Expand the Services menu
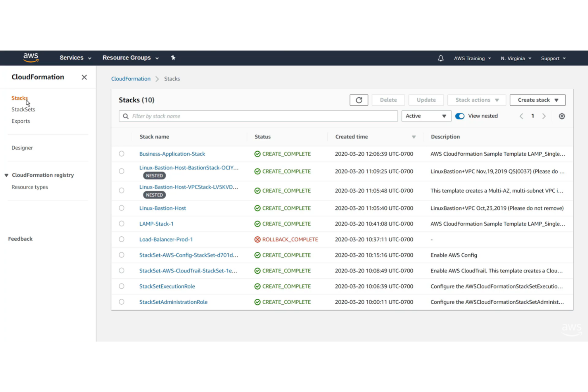This screenshot has height=392, width=588. coord(75,58)
